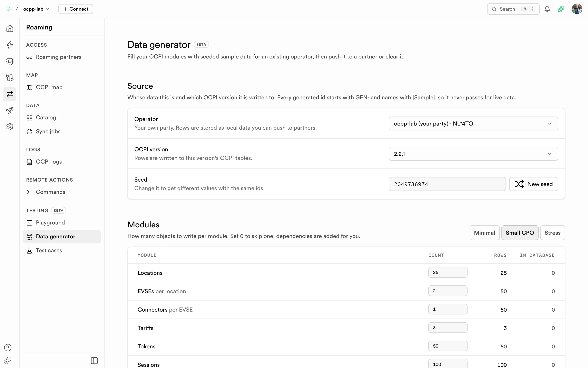Open OCPI logs
Image resolution: width=588 pixels, height=368 pixels.
[x=62, y=162]
